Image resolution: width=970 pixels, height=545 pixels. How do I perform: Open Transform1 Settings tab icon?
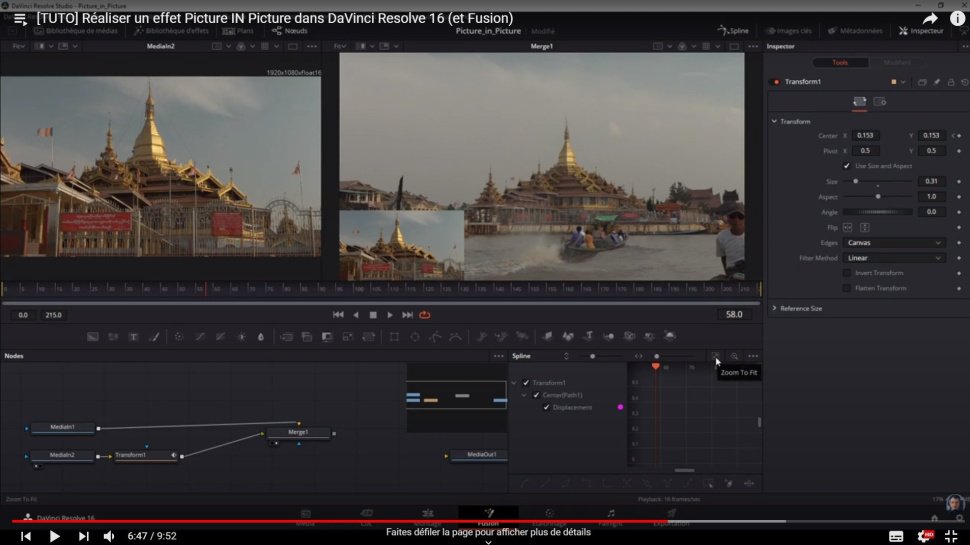pos(880,101)
